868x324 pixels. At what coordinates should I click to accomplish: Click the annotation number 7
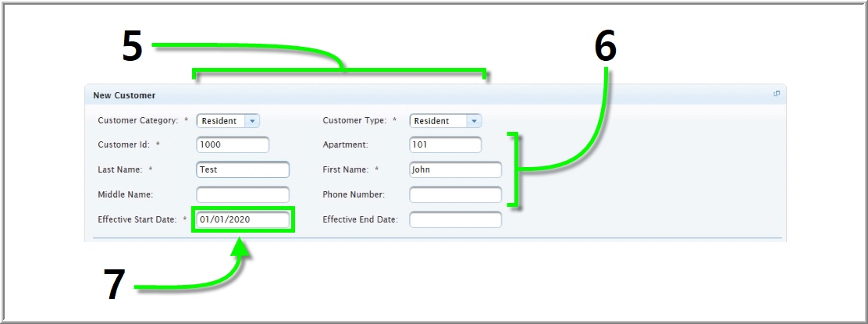click(115, 285)
